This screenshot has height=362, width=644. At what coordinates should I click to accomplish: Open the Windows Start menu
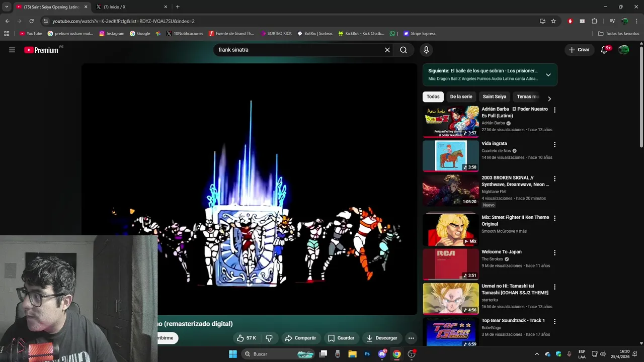233,354
